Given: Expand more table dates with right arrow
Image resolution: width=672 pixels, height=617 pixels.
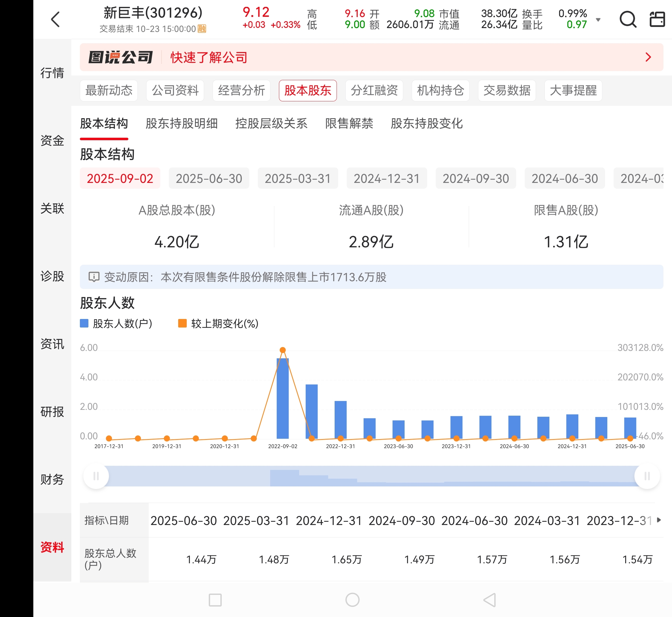Looking at the screenshot, I should (x=659, y=520).
